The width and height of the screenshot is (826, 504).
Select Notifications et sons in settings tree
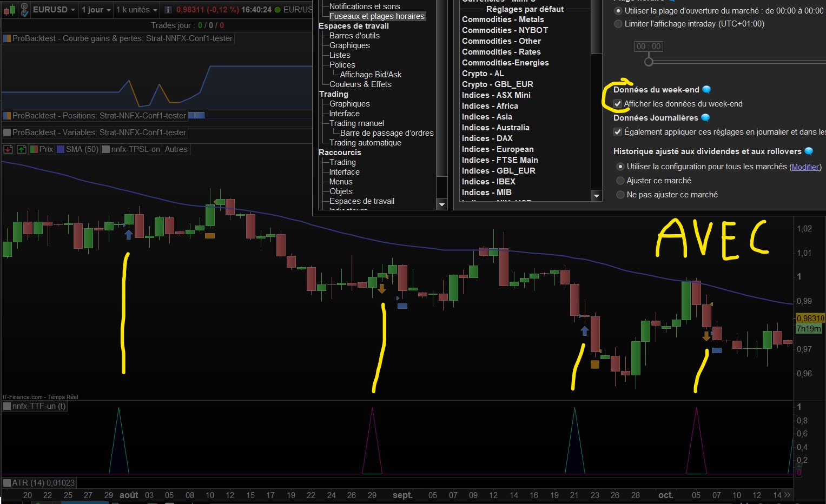tap(365, 6)
